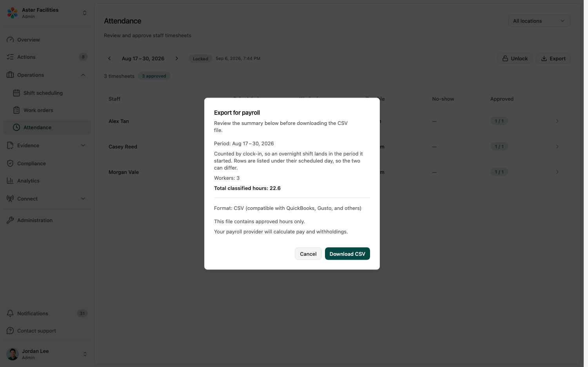588x367 pixels.
Task: Collapse the Operations section chevron
Action: point(83,75)
